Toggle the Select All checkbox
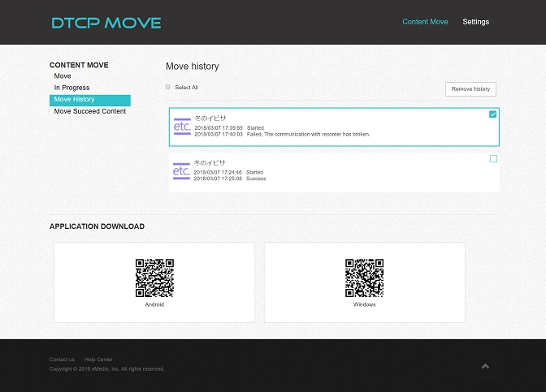This screenshot has width=546, height=392. [168, 87]
